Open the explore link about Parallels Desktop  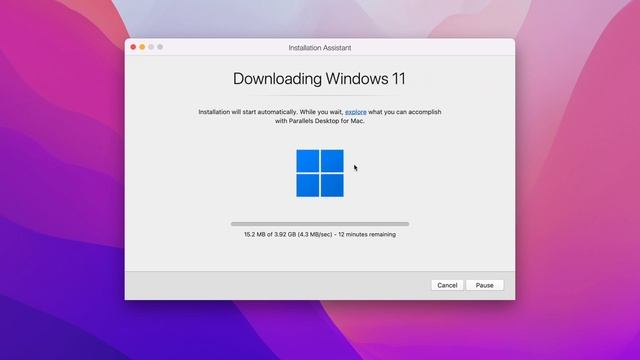(356, 112)
